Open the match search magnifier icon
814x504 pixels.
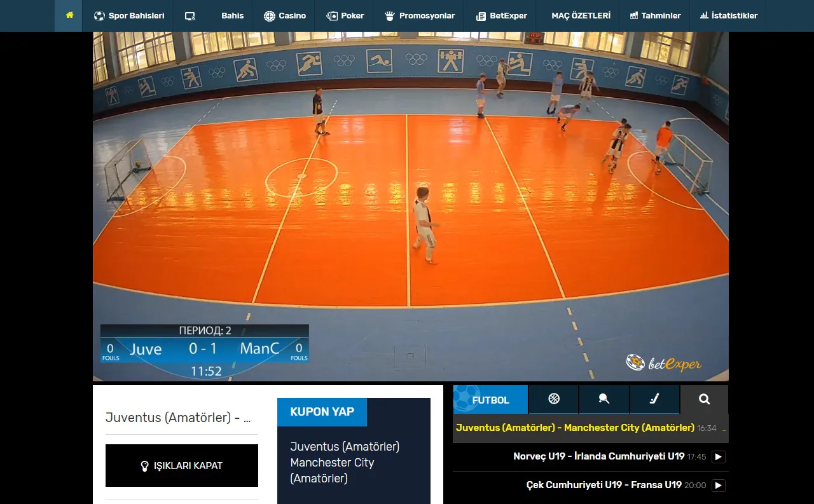click(x=704, y=399)
